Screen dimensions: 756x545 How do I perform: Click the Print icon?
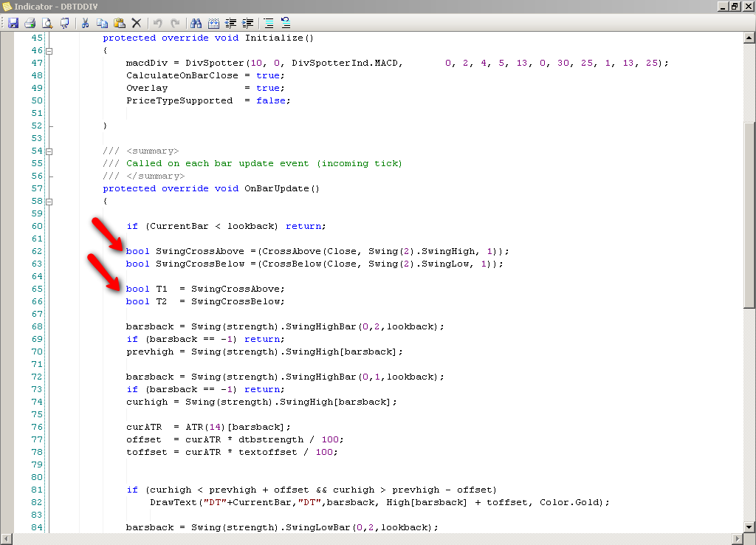pyautogui.click(x=30, y=23)
